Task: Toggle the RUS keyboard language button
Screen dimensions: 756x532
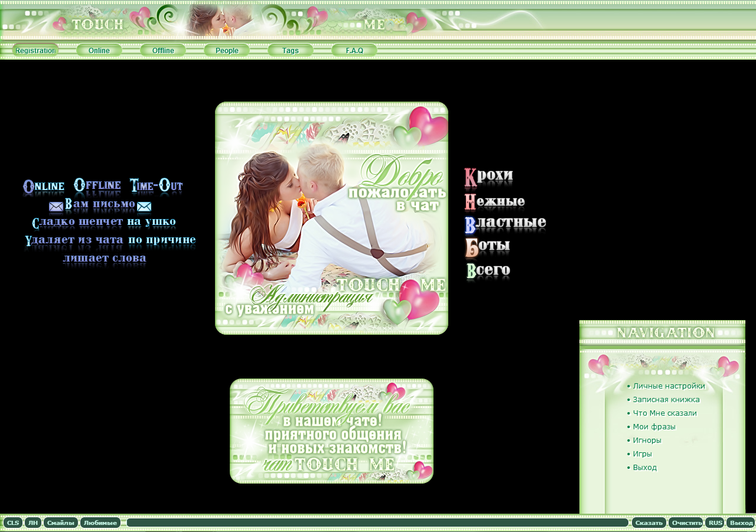Action: 715,523
